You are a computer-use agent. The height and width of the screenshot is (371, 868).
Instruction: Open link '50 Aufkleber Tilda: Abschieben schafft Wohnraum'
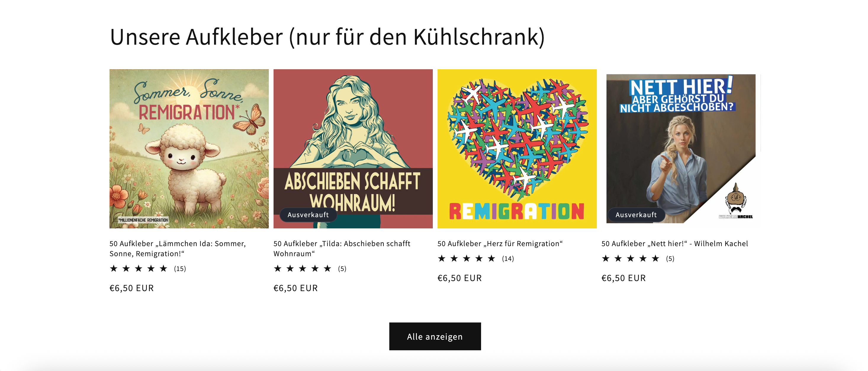point(342,249)
